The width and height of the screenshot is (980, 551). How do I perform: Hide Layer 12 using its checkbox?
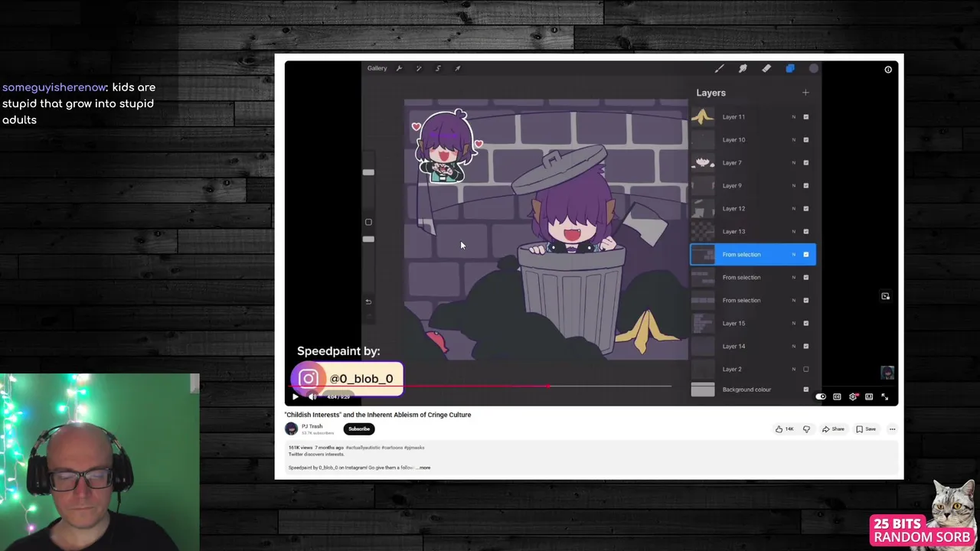point(805,209)
